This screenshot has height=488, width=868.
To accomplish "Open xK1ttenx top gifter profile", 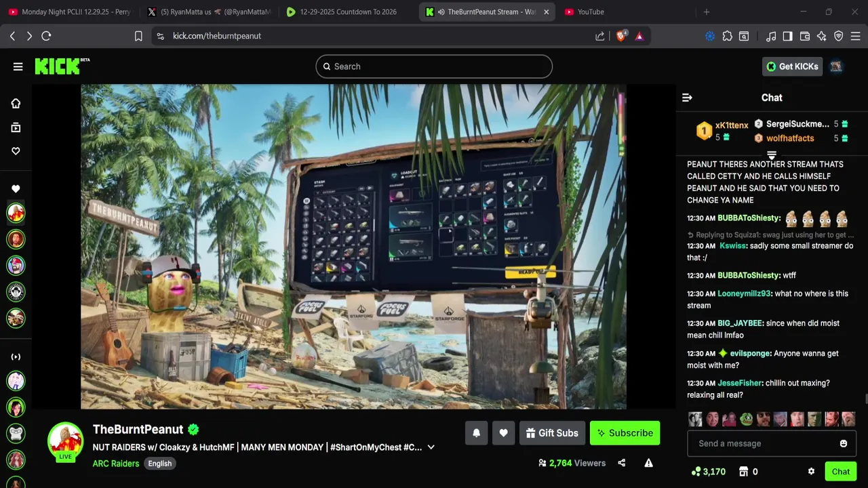I will [x=732, y=125].
